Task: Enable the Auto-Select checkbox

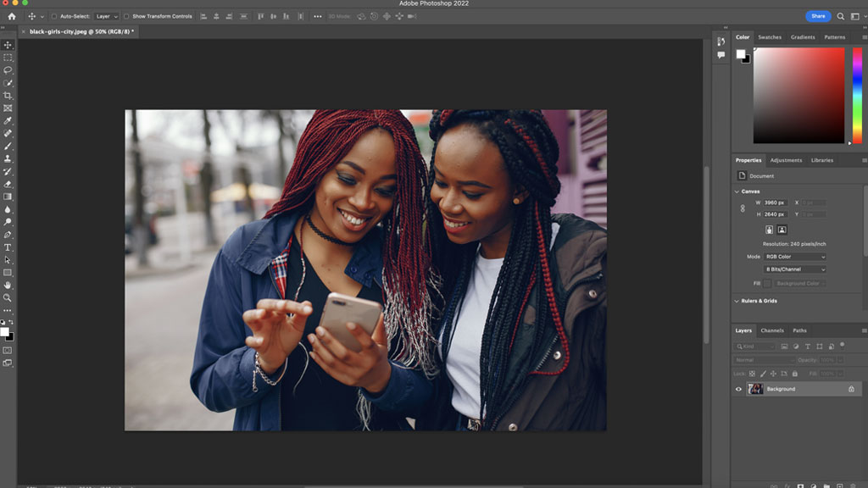Action: (x=54, y=16)
